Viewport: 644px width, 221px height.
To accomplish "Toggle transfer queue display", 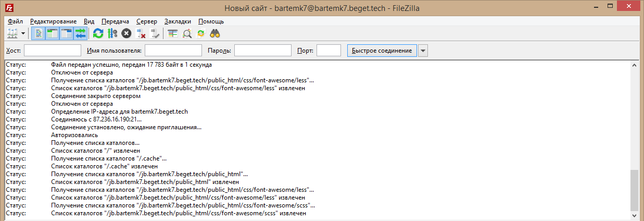I will [x=80, y=33].
